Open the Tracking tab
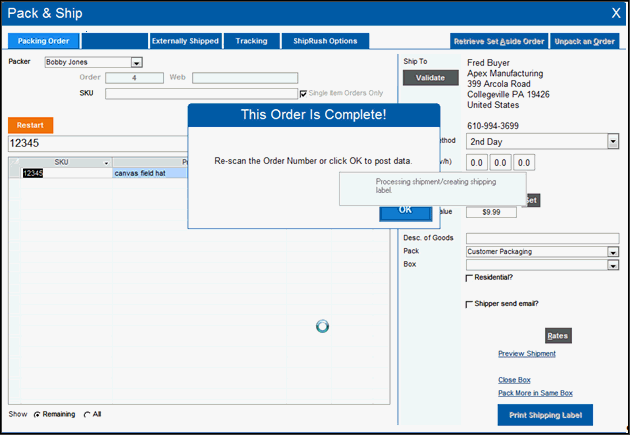 [x=251, y=41]
